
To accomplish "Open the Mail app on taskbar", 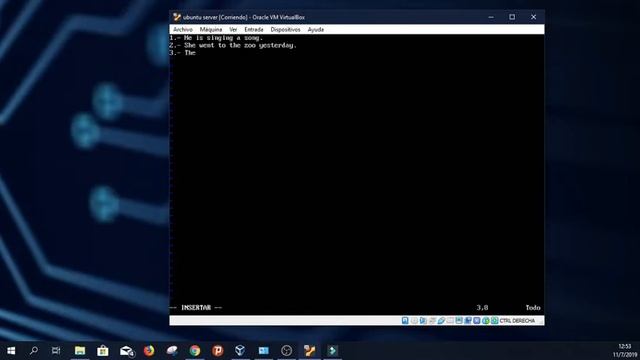I will click(127, 351).
